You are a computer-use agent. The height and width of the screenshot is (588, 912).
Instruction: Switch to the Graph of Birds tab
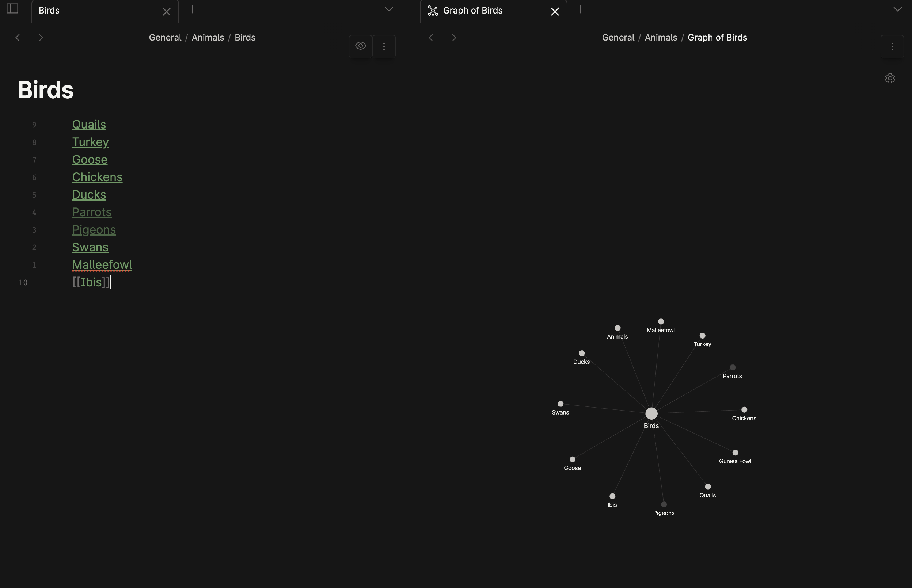(472, 11)
